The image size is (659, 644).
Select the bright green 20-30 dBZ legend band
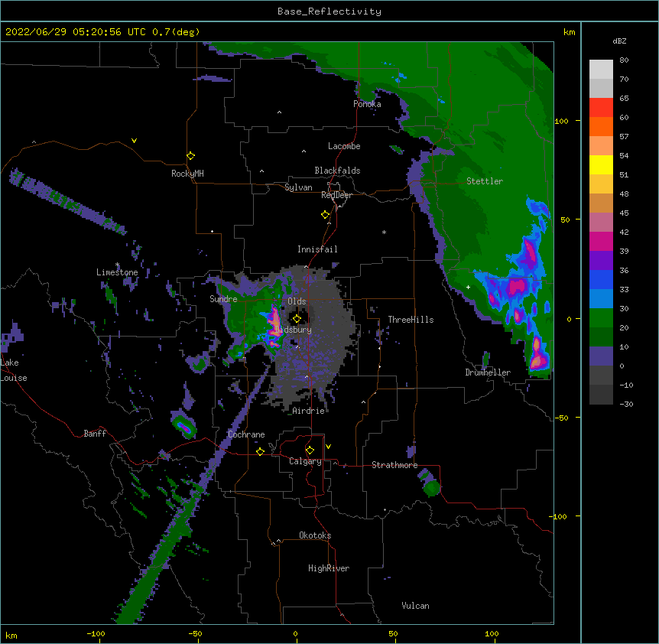(601, 318)
